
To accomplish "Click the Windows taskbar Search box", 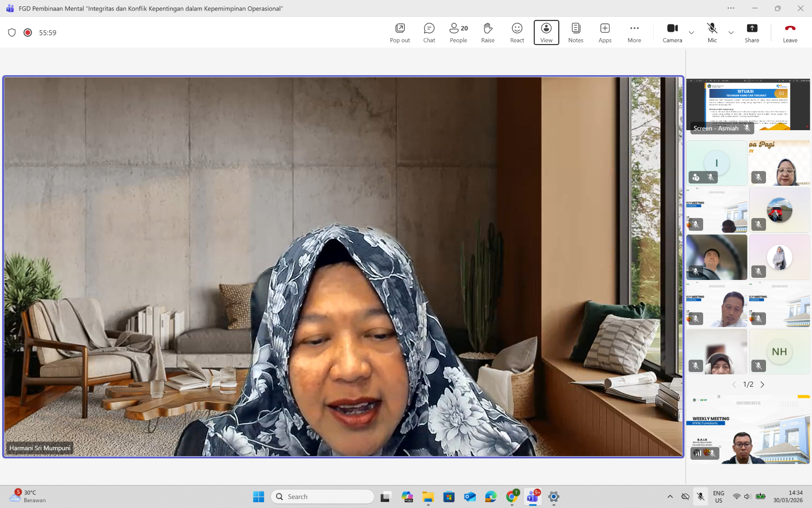I will tap(322, 496).
